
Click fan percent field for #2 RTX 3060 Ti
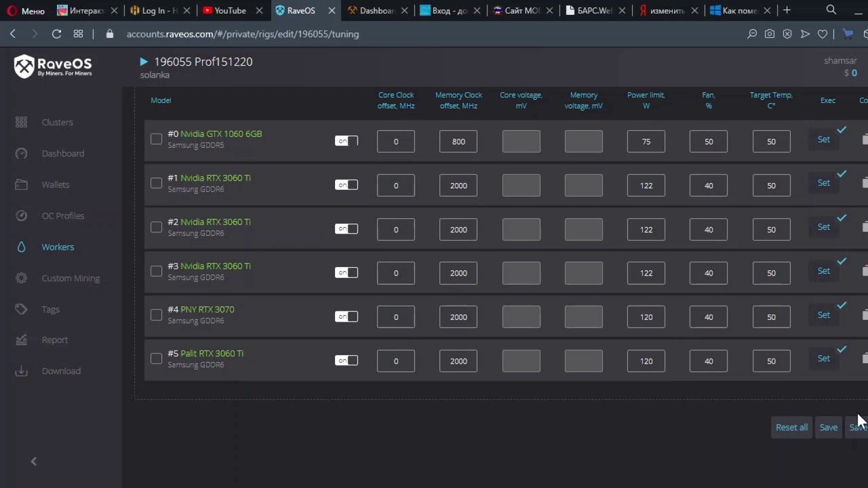pos(709,229)
